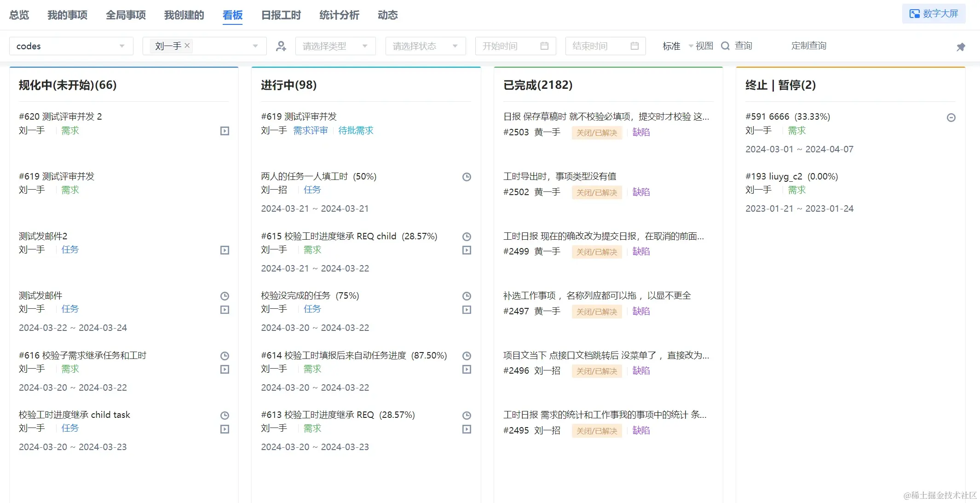Expand the 请选择类型 type dropdown
The width and height of the screenshot is (980, 503).
335,46
